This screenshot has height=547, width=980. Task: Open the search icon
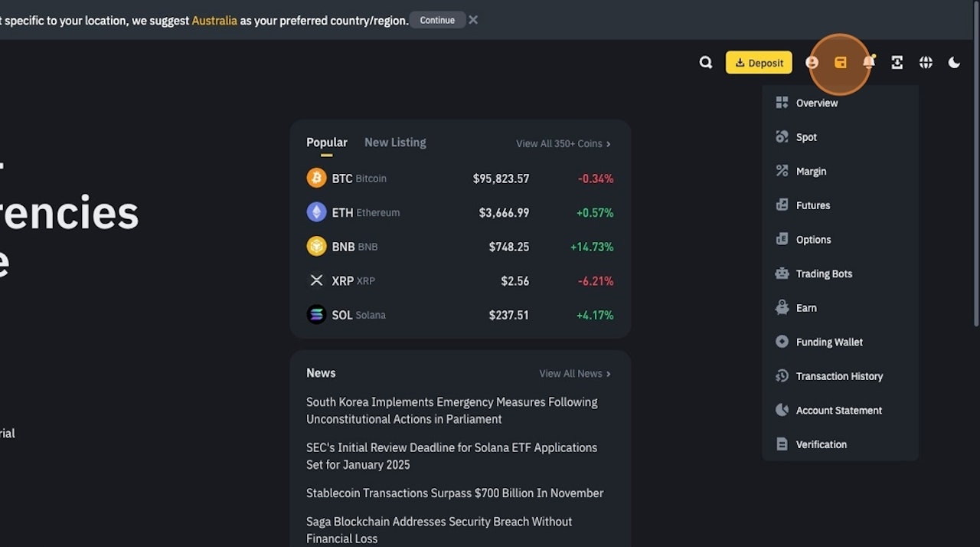[x=705, y=62]
